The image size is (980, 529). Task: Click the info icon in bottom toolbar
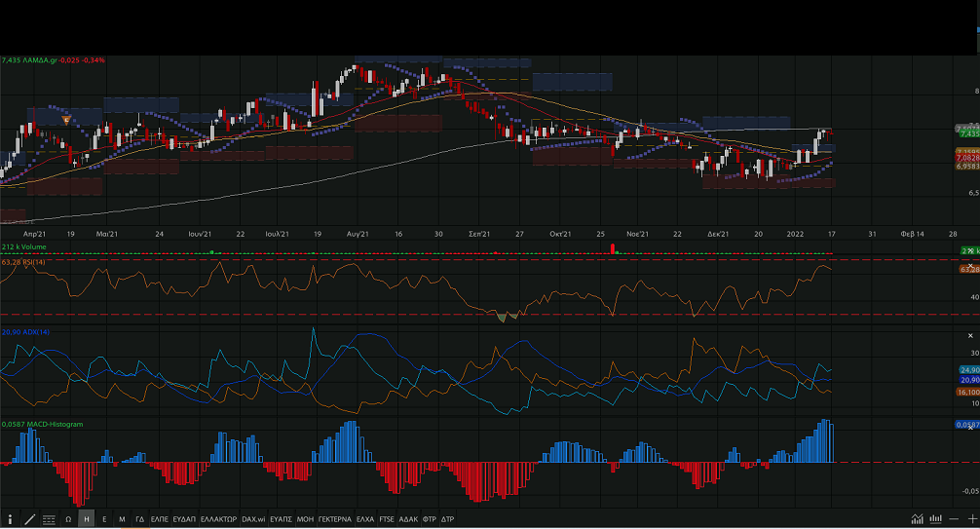(x=10, y=519)
